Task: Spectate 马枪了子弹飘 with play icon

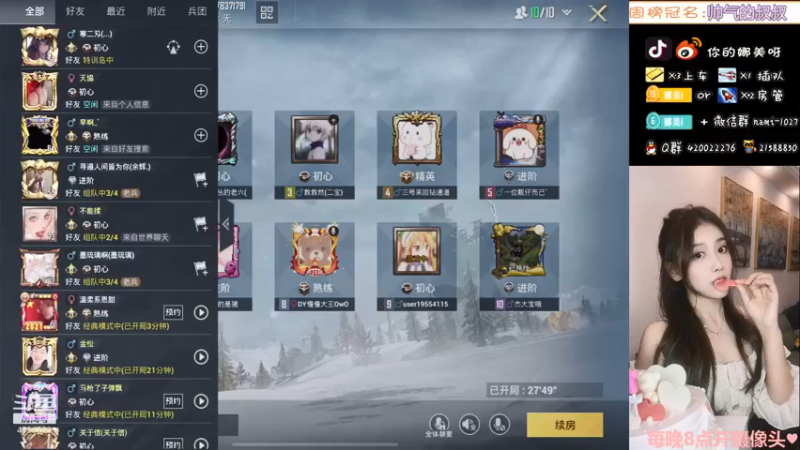Action: tap(201, 402)
